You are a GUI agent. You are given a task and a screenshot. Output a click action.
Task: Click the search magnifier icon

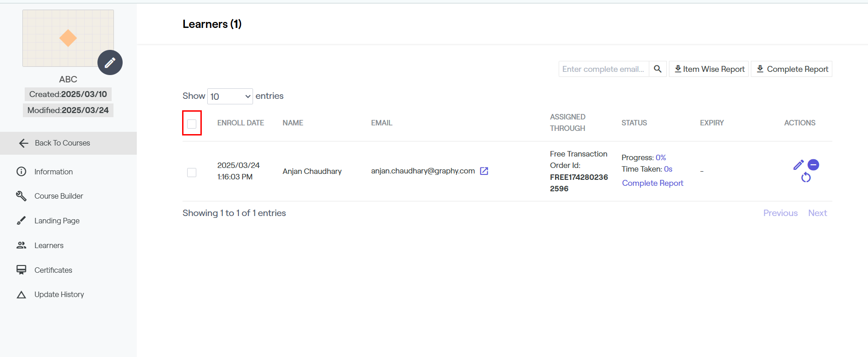pyautogui.click(x=658, y=69)
